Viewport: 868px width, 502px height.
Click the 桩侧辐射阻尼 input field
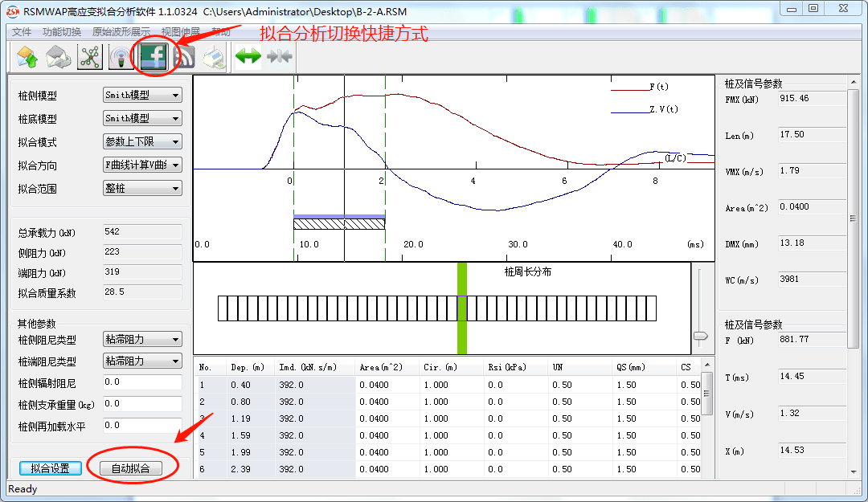pos(142,382)
